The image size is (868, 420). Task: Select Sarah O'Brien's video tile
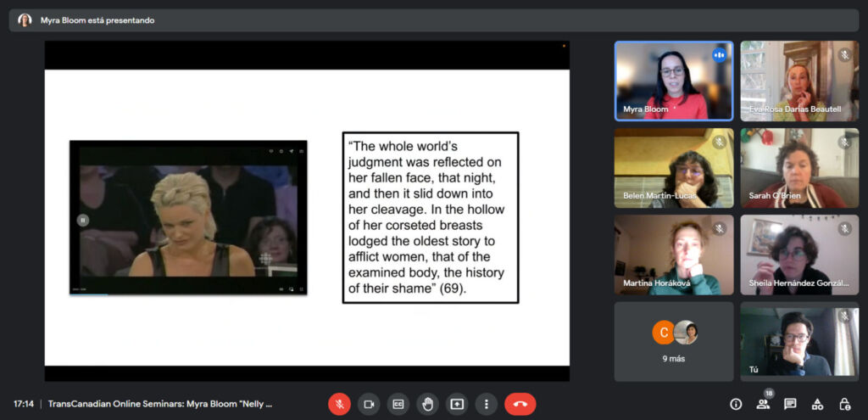point(799,167)
